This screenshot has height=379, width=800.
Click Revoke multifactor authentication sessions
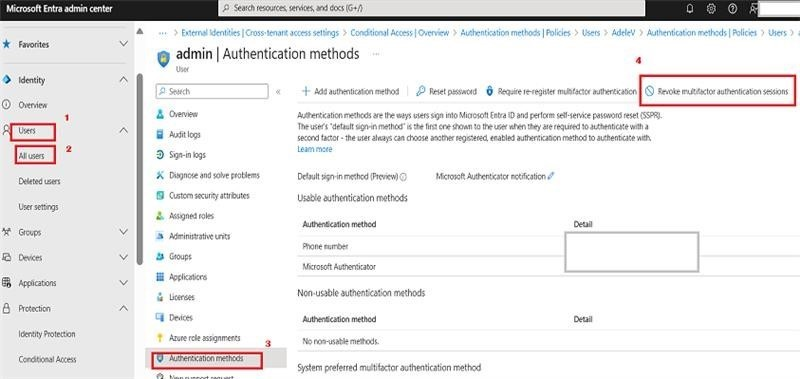[717, 92]
